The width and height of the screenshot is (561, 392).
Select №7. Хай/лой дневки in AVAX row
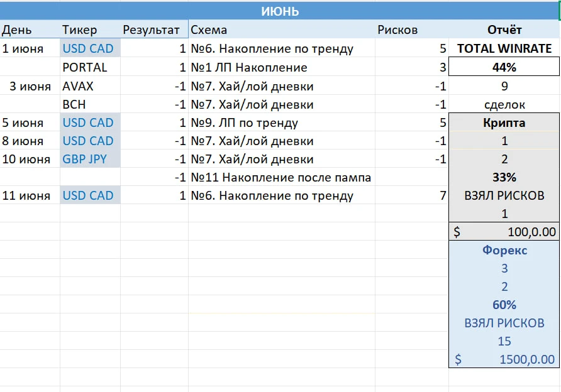[x=282, y=86]
